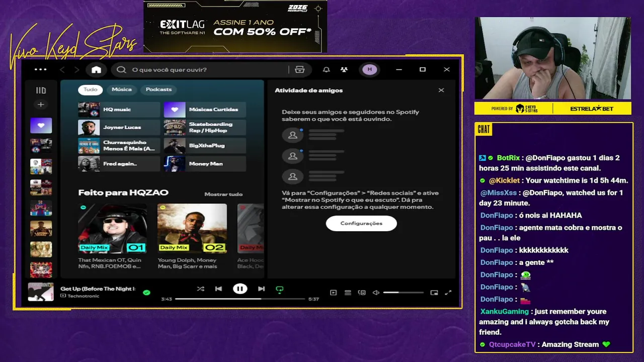This screenshot has height=362, width=644.
Task: Skip to next track
Action: 261,289
